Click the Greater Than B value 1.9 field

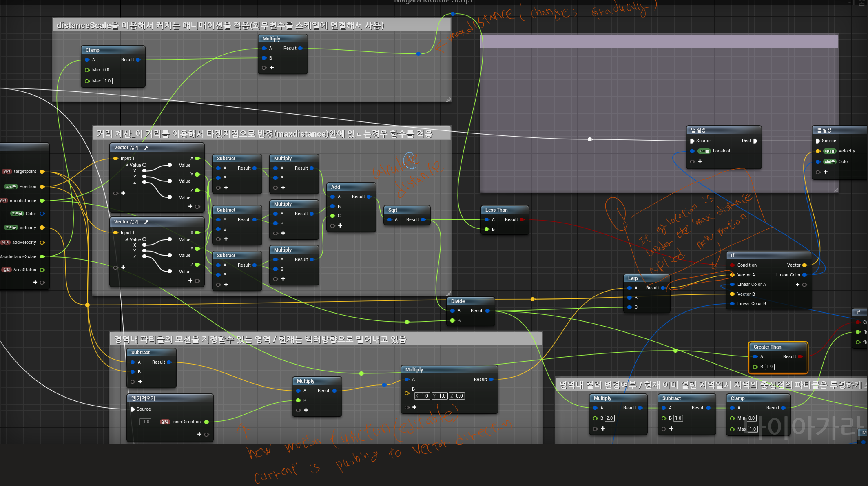[769, 367]
